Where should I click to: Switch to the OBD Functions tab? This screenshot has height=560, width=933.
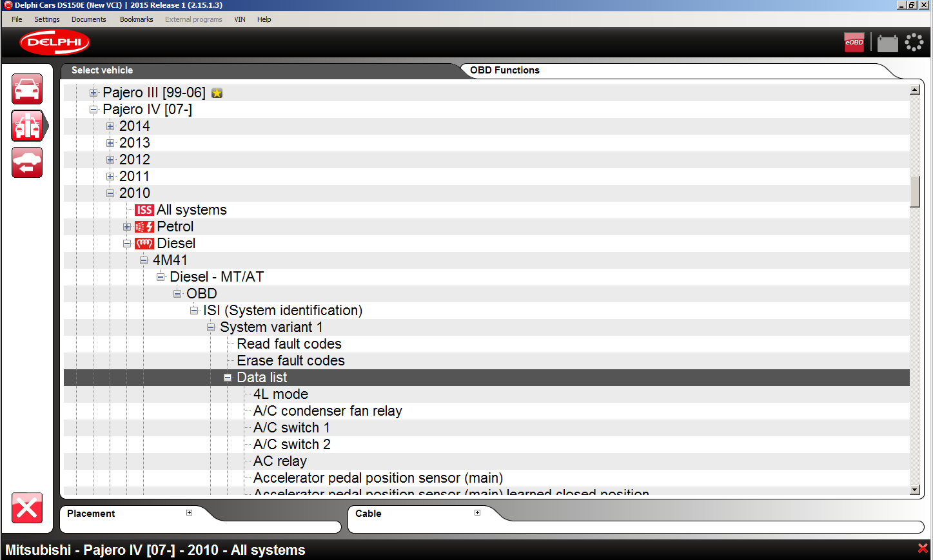(505, 70)
